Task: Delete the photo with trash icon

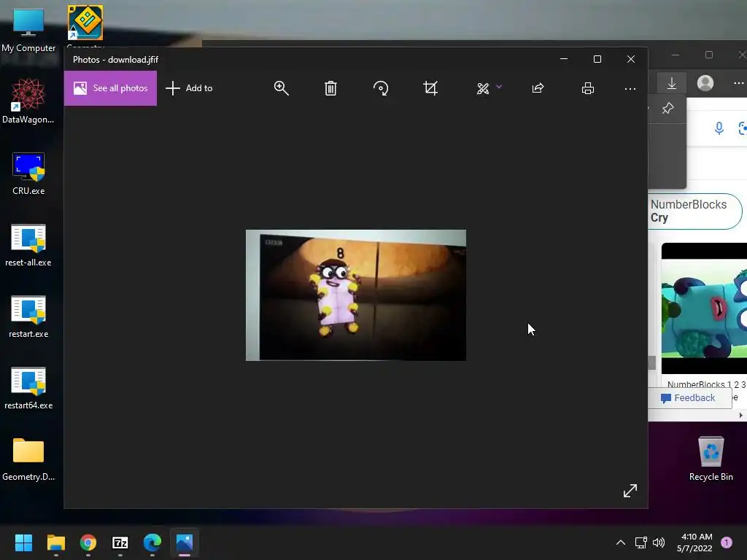Action: coord(330,88)
